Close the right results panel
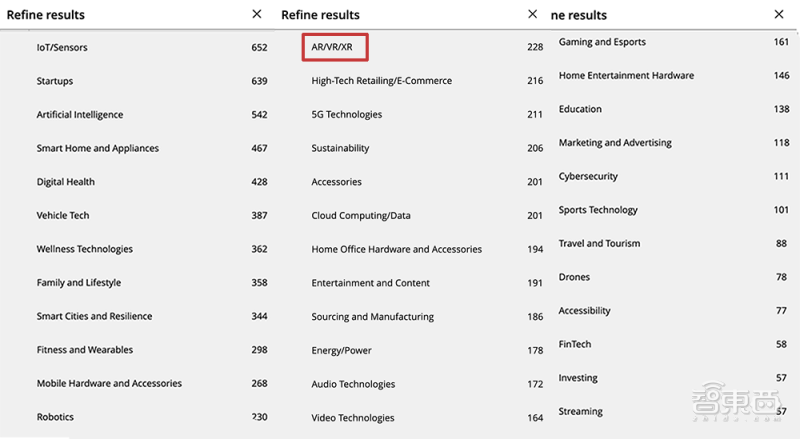 pyautogui.click(x=779, y=14)
